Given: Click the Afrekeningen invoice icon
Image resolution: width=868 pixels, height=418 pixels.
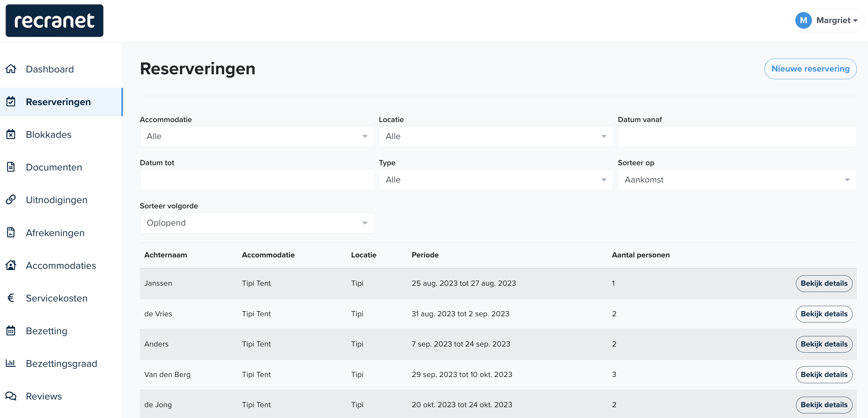Looking at the screenshot, I should click(11, 232).
